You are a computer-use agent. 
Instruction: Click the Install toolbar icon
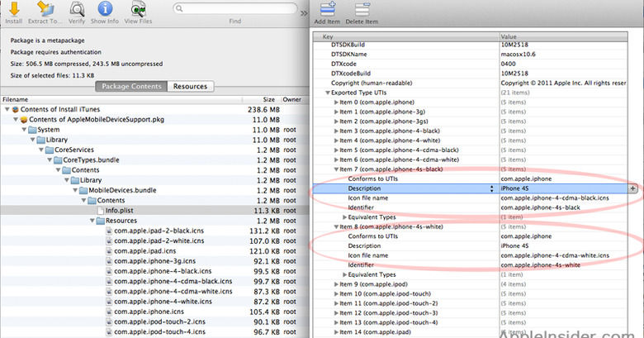(14, 9)
